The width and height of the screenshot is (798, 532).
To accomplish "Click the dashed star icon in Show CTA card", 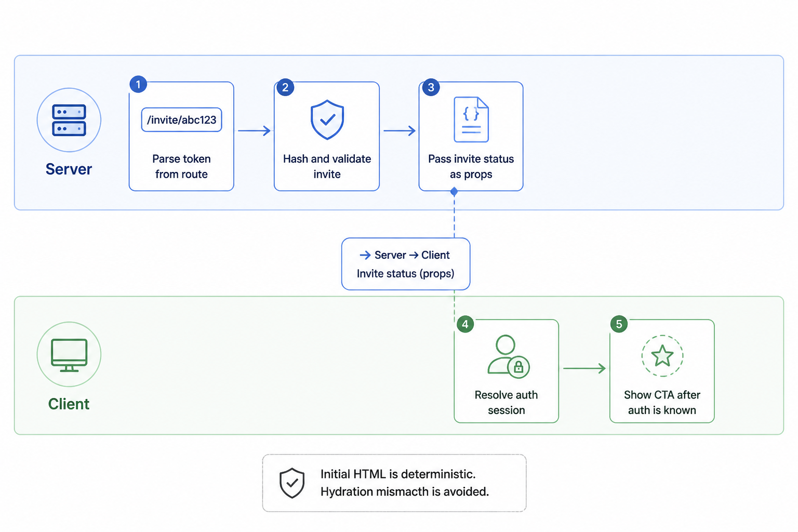I will click(662, 356).
